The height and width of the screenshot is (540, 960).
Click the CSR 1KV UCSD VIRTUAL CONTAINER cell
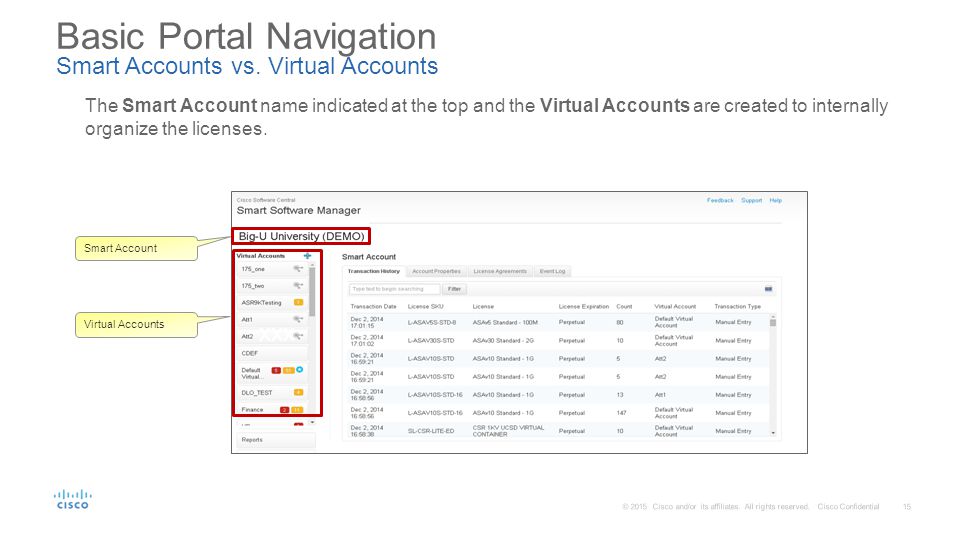point(508,431)
